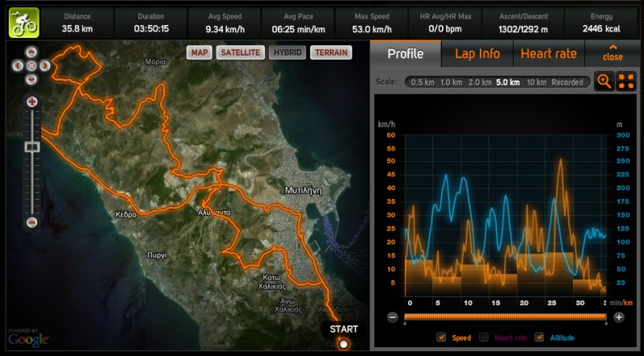Click the Energy 2446 kcal stat
This screenshot has width=644, height=356.
tap(601, 23)
